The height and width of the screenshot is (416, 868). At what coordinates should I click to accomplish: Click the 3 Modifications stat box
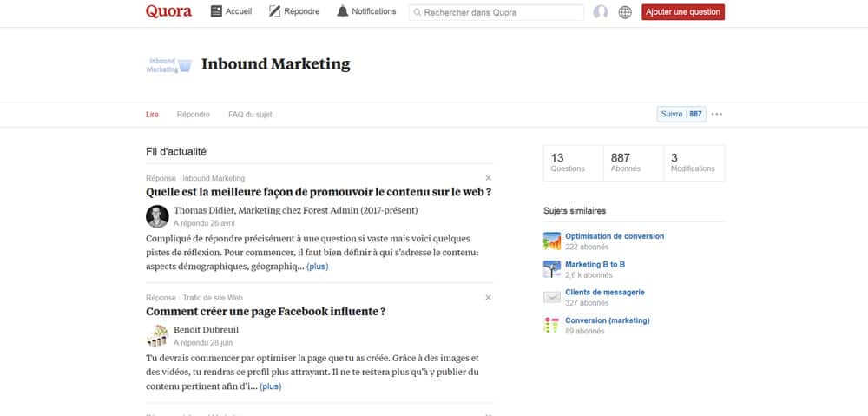pos(694,163)
